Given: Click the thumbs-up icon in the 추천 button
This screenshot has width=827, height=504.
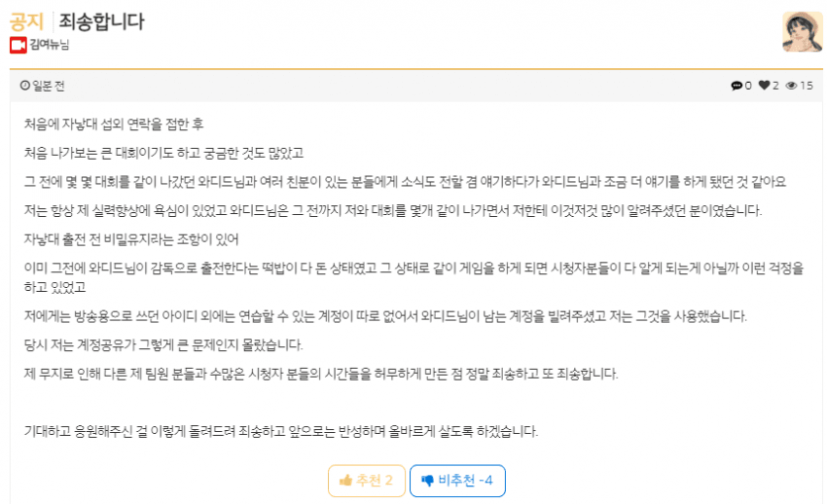Looking at the screenshot, I should (345, 481).
